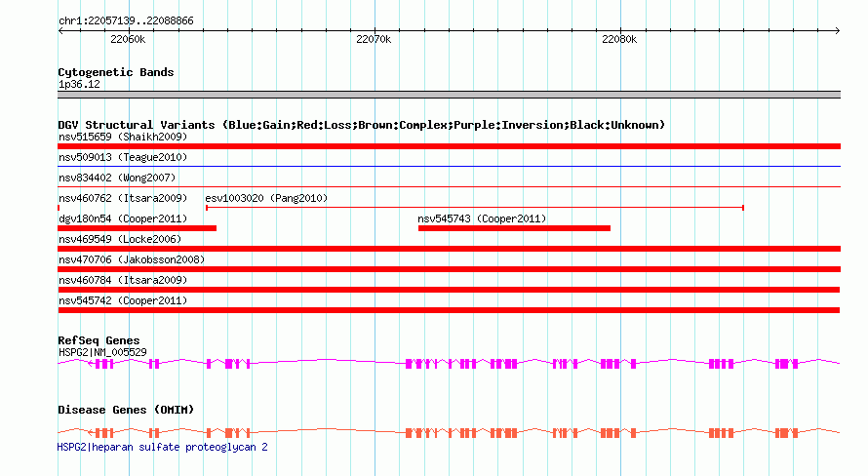This screenshot has height=476, width=868.
Task: Select the 1p36.12 band label
Action: tap(79, 84)
